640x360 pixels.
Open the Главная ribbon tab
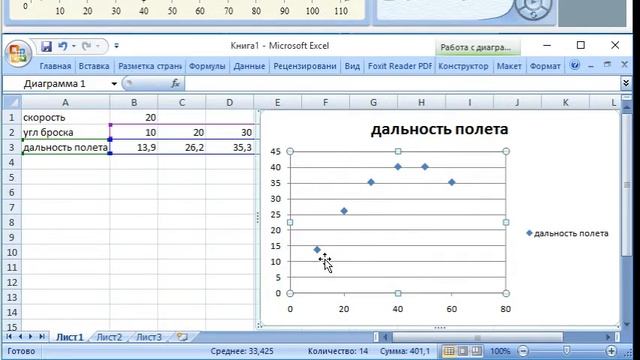click(56, 66)
